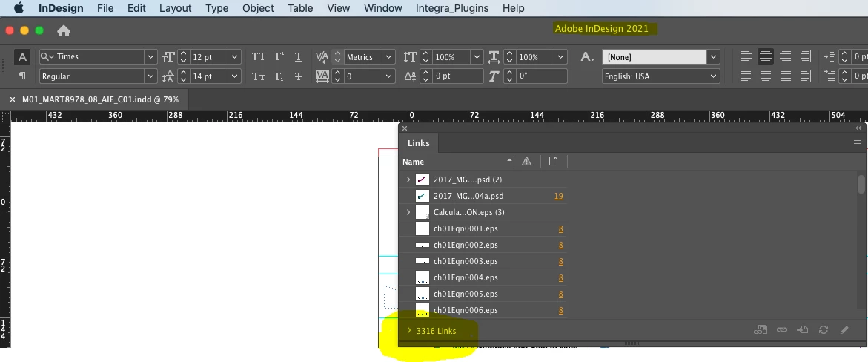Click the Update Link refresh icon
The image size is (868, 362).
[824, 330]
